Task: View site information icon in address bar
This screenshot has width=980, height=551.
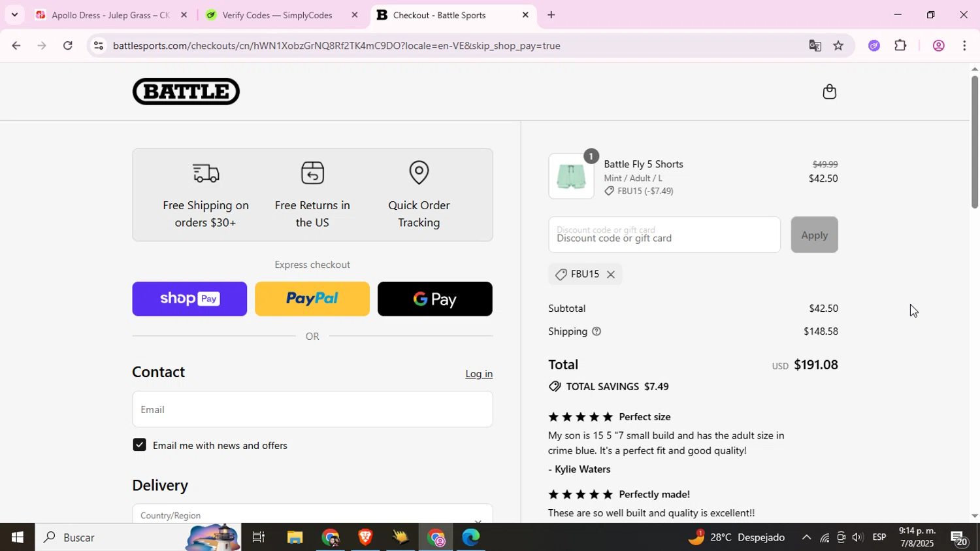Action: (x=99, y=46)
